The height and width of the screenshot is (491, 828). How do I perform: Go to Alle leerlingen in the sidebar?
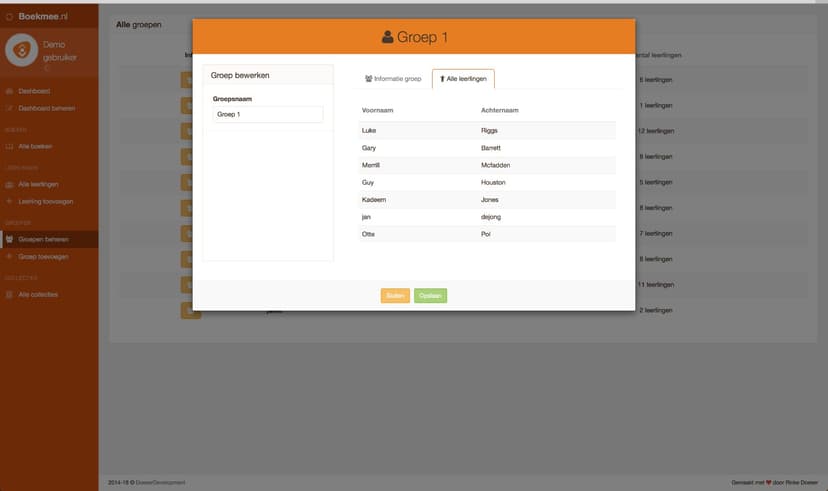click(39, 184)
